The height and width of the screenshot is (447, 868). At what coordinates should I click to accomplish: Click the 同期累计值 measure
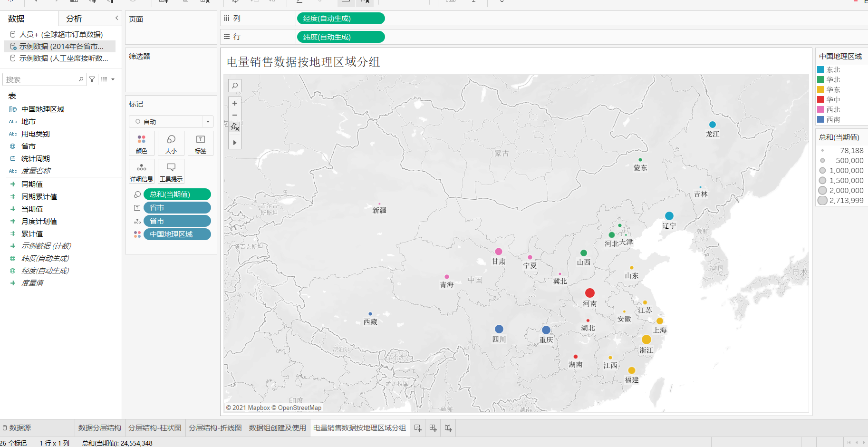tap(39, 197)
